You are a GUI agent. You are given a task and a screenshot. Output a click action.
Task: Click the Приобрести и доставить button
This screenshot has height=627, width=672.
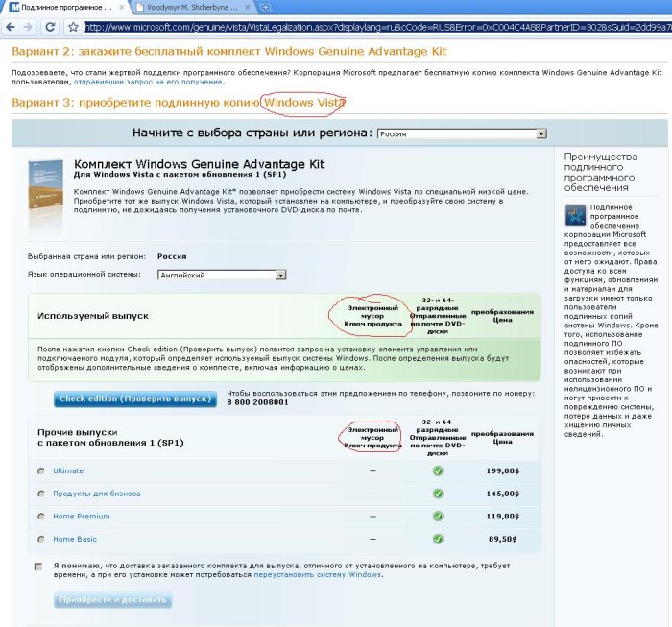tap(112, 600)
